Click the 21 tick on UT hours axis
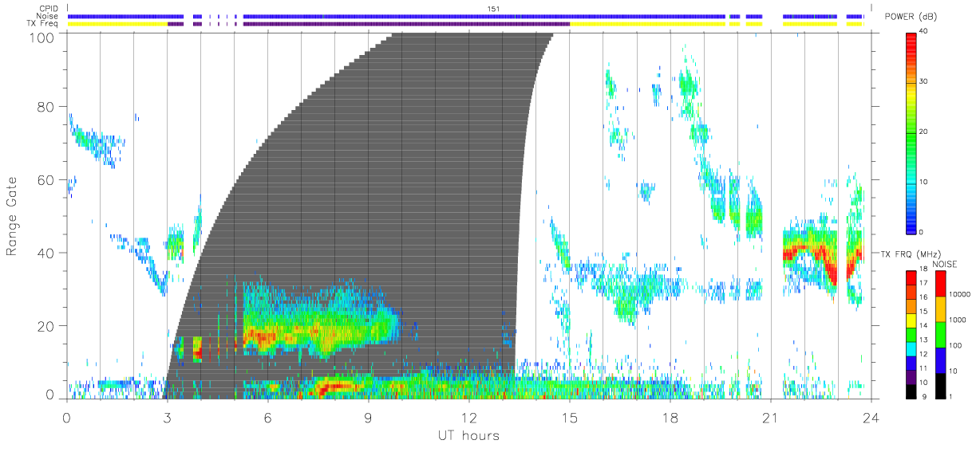The image size is (980, 452). tap(770, 417)
